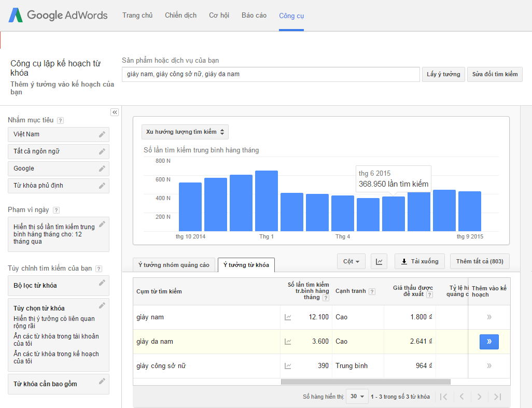Switch to line chart view icon beside Cột
The height and width of the screenshot is (408, 532).
379,261
